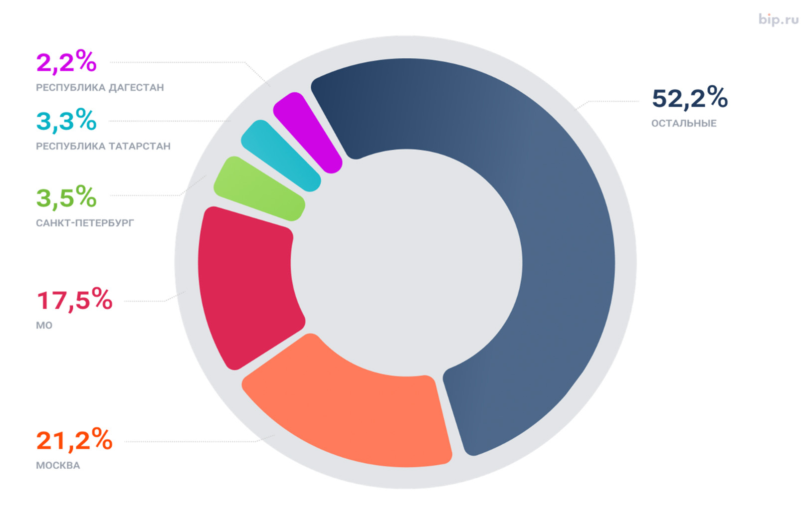Click the magenta Дагестан donut segment

coord(307,132)
